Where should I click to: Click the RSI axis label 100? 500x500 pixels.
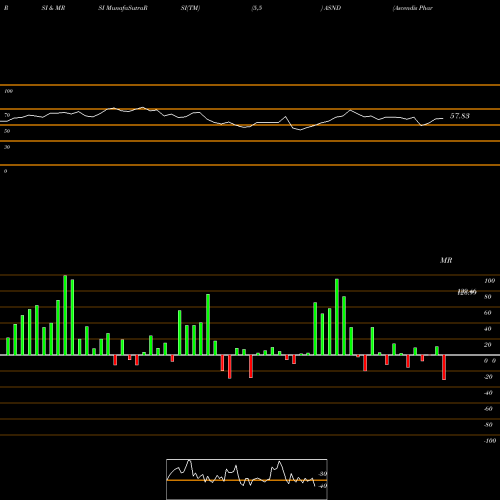[x=9, y=91]
